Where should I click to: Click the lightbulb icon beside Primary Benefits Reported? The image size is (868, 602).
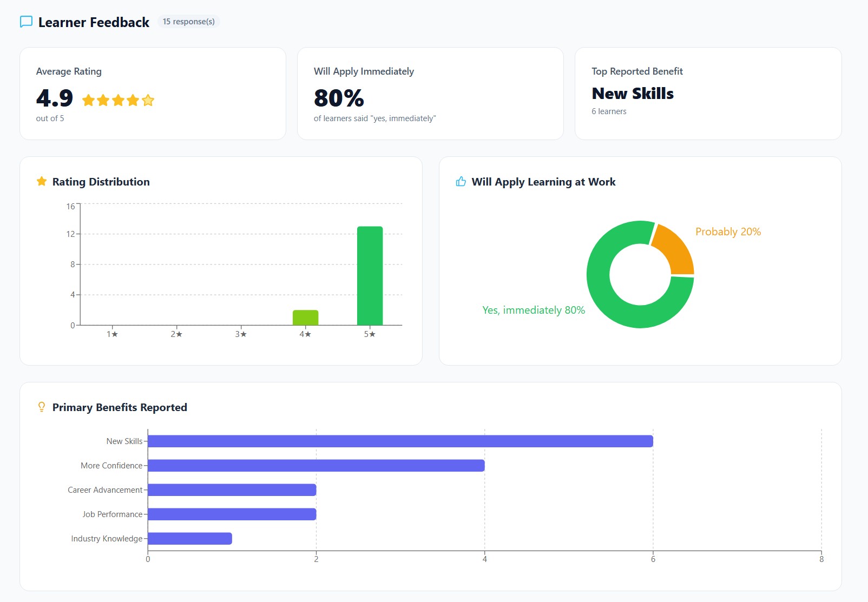(42, 407)
